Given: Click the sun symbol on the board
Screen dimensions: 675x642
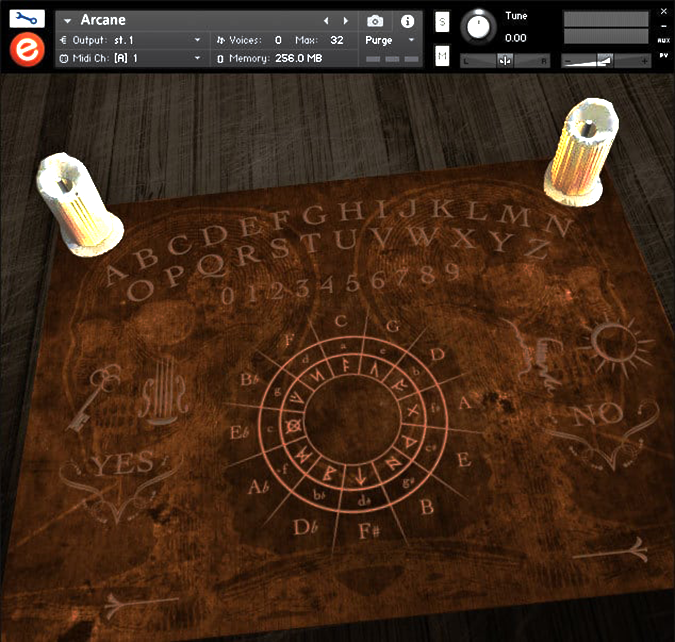Looking at the screenshot, I should click(614, 343).
